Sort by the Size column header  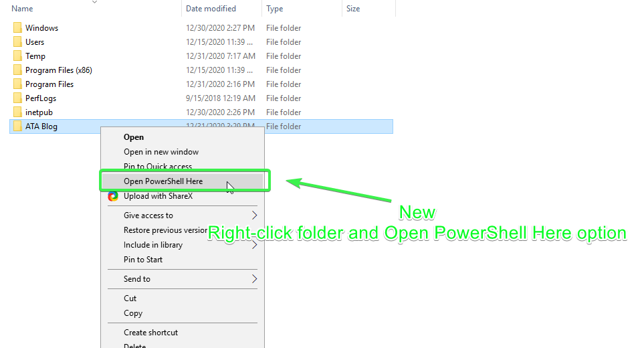[353, 9]
